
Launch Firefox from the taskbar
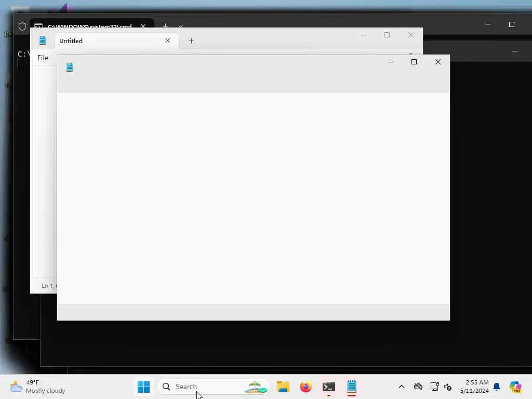coord(305,387)
